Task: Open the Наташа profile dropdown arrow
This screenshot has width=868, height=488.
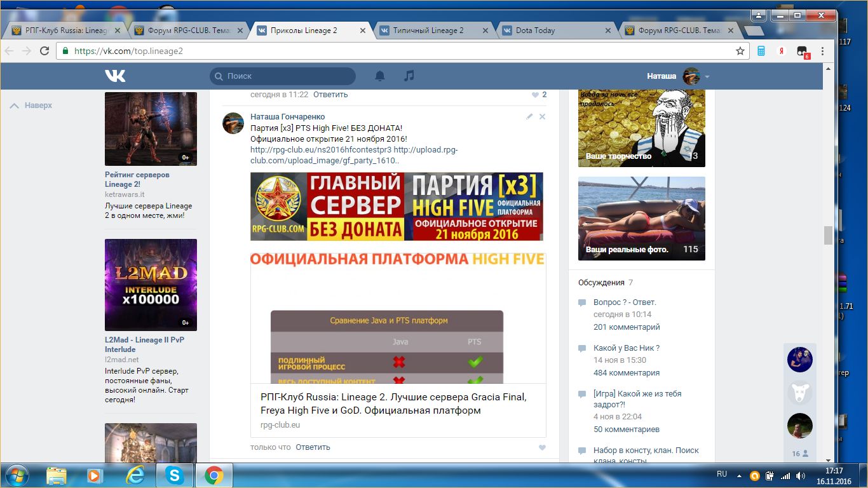Action: 707,77
